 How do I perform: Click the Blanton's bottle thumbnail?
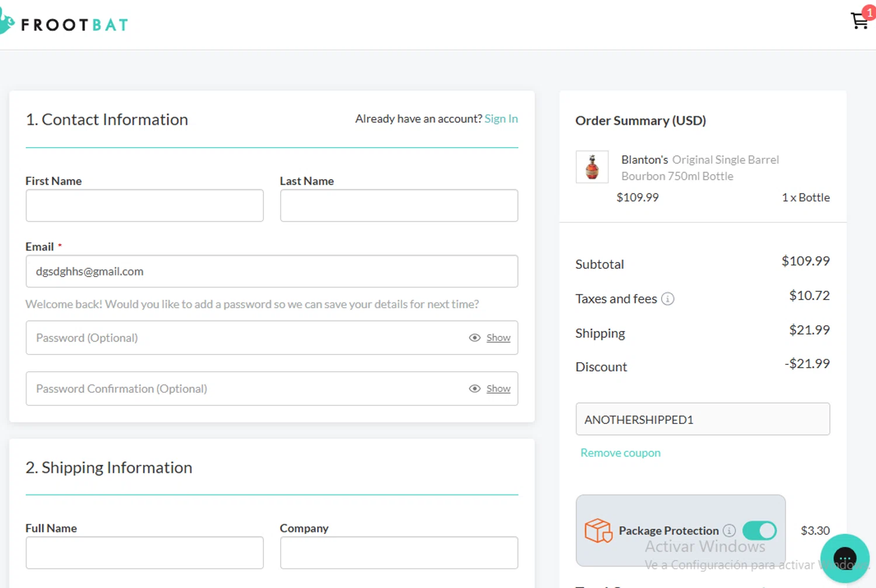coord(592,167)
